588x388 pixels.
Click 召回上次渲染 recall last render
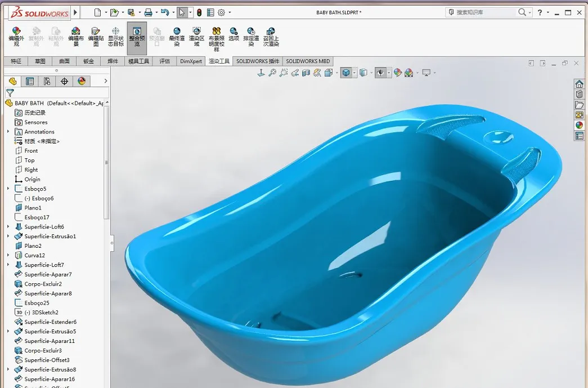pos(271,37)
